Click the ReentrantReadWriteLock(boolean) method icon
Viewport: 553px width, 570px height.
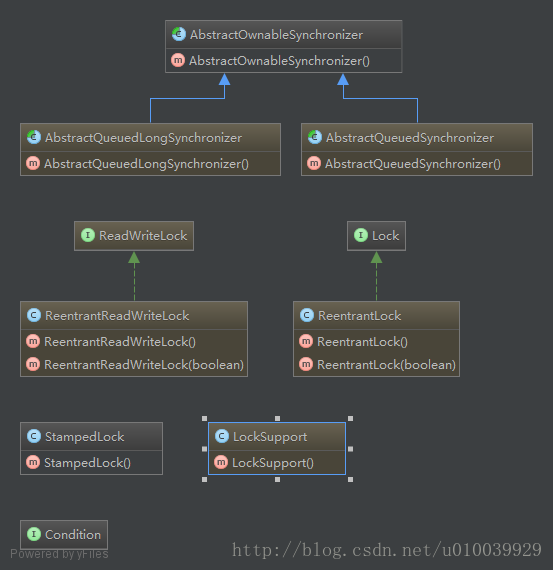coord(33,364)
